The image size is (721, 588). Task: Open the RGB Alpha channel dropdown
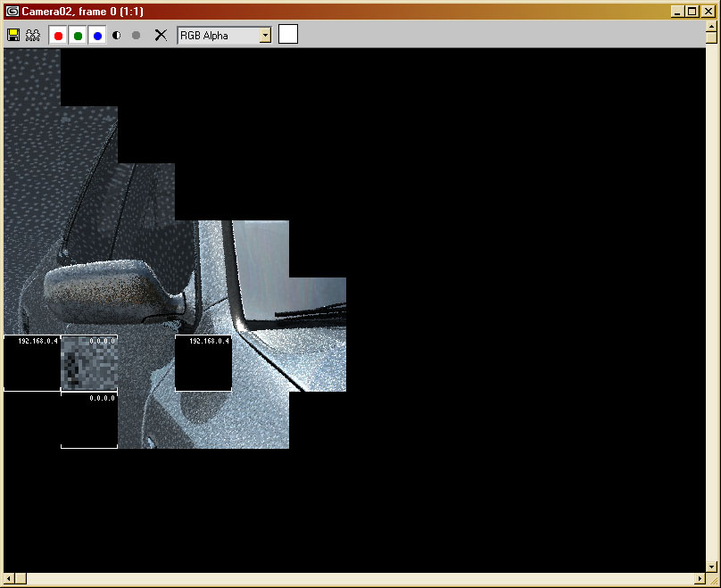pos(265,36)
